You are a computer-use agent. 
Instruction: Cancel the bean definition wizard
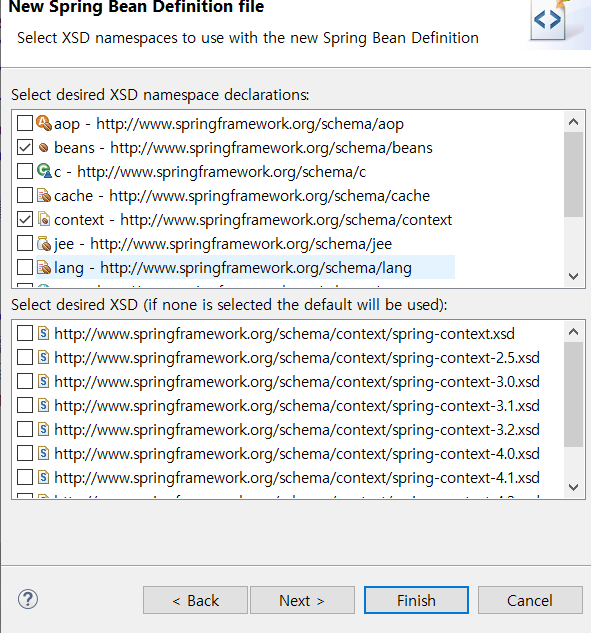coord(530,600)
